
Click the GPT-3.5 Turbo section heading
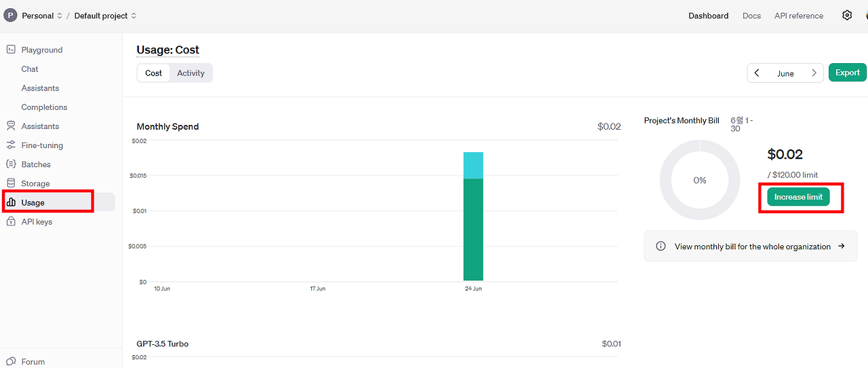click(x=163, y=344)
